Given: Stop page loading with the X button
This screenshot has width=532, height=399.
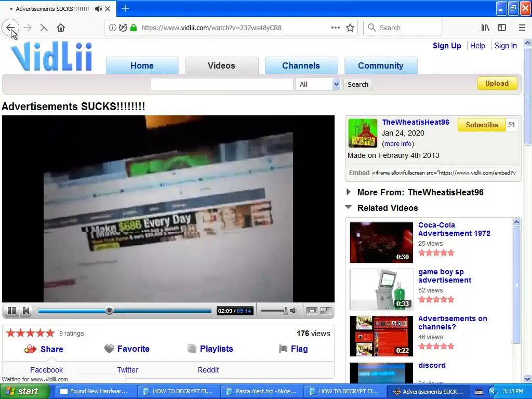Looking at the screenshot, I should tap(44, 28).
